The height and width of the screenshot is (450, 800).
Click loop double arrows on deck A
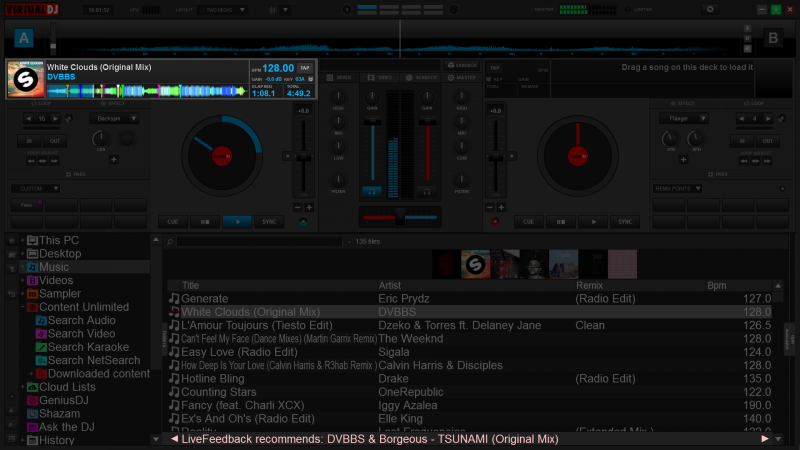pyautogui.click(x=54, y=161)
